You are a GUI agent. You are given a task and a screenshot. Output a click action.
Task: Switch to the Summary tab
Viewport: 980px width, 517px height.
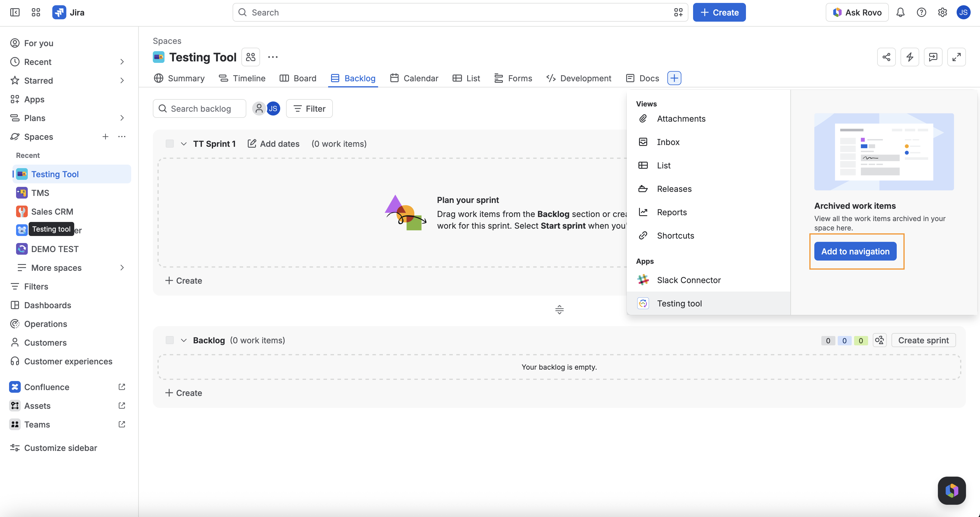(x=179, y=78)
